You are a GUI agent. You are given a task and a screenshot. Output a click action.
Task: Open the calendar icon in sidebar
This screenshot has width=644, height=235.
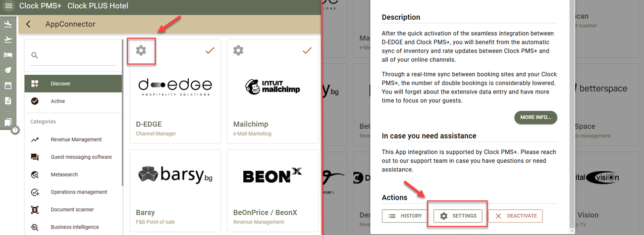coord(7,86)
